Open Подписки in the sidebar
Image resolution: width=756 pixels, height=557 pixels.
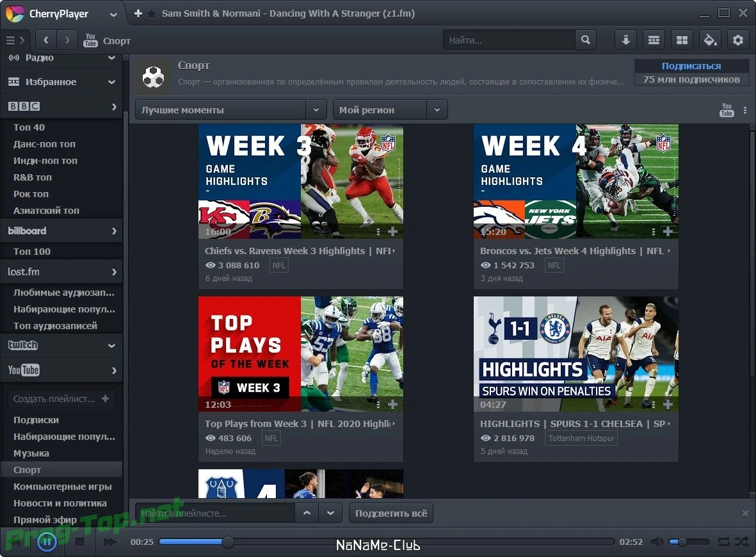(x=36, y=420)
